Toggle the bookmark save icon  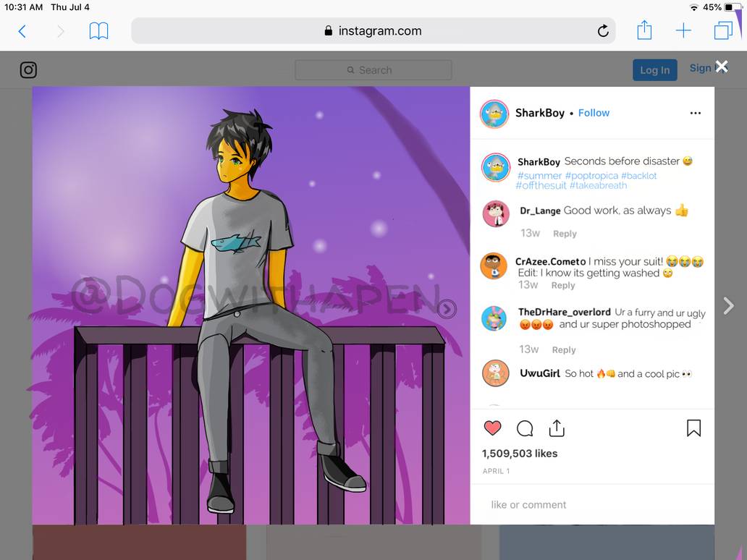coord(693,428)
